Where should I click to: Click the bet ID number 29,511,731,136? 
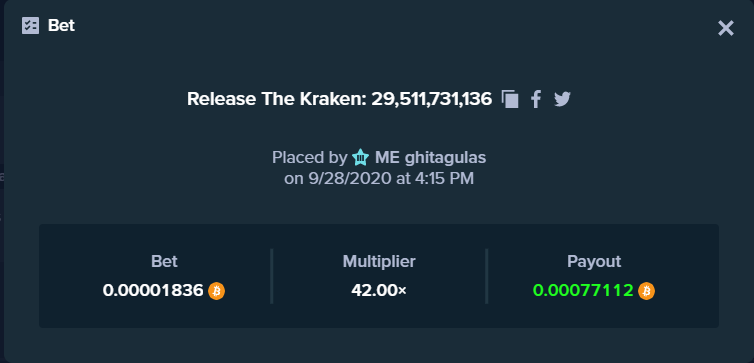pyautogui.click(x=431, y=99)
